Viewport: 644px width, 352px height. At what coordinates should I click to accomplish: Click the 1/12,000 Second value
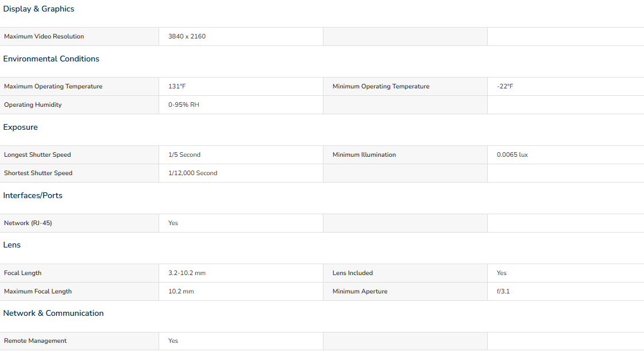point(192,173)
